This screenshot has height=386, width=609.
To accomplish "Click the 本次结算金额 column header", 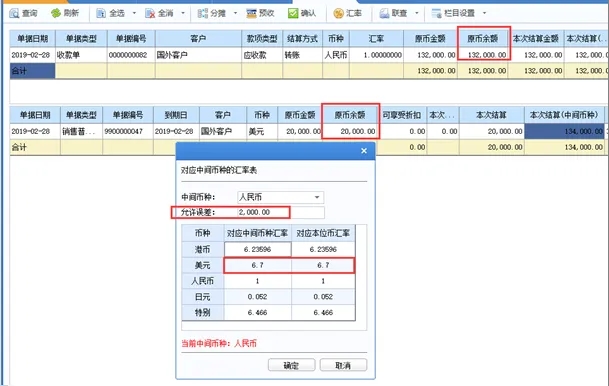I will [x=536, y=38].
